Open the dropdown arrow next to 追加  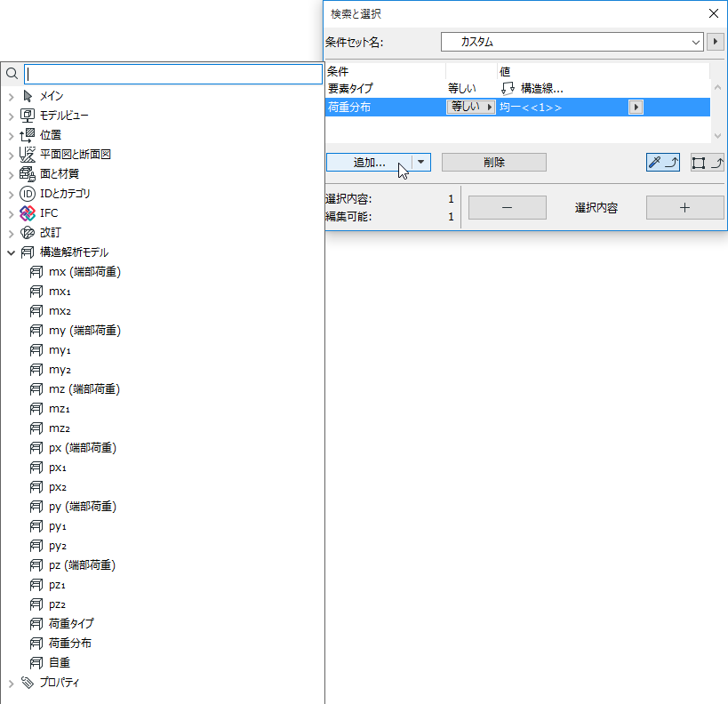[x=421, y=163]
